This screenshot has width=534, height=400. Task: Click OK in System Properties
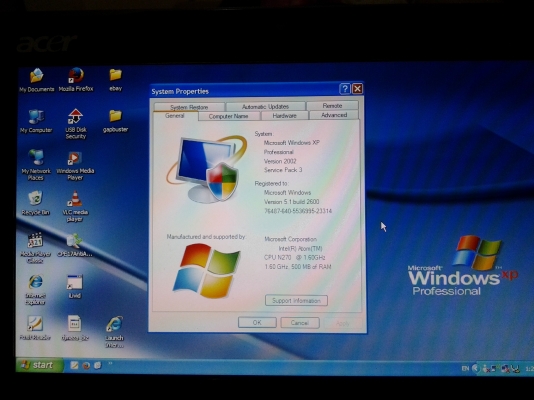[257, 322]
